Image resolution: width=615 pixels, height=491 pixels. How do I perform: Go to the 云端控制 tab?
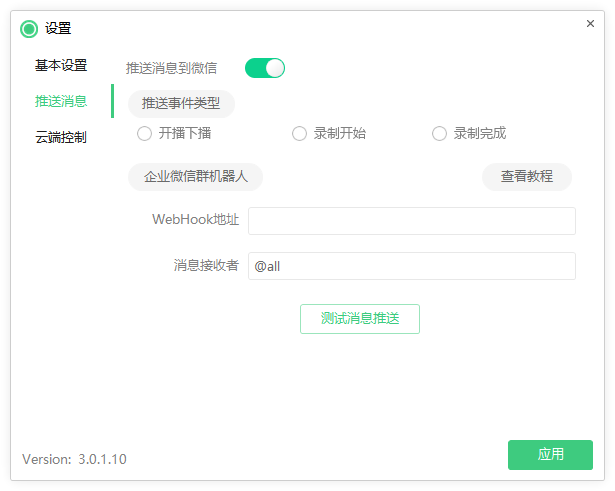pos(61,137)
